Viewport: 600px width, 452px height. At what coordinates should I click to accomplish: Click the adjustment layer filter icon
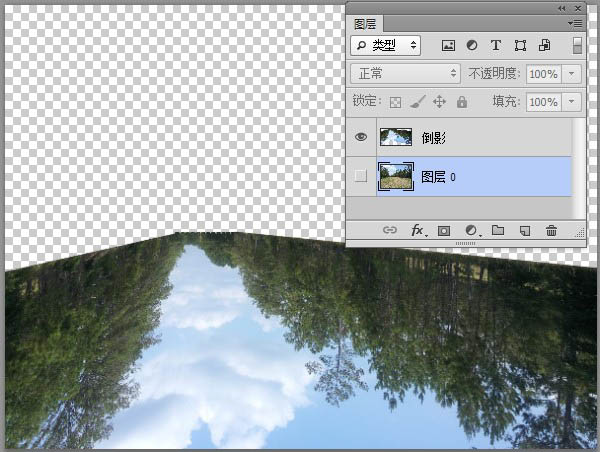point(472,46)
